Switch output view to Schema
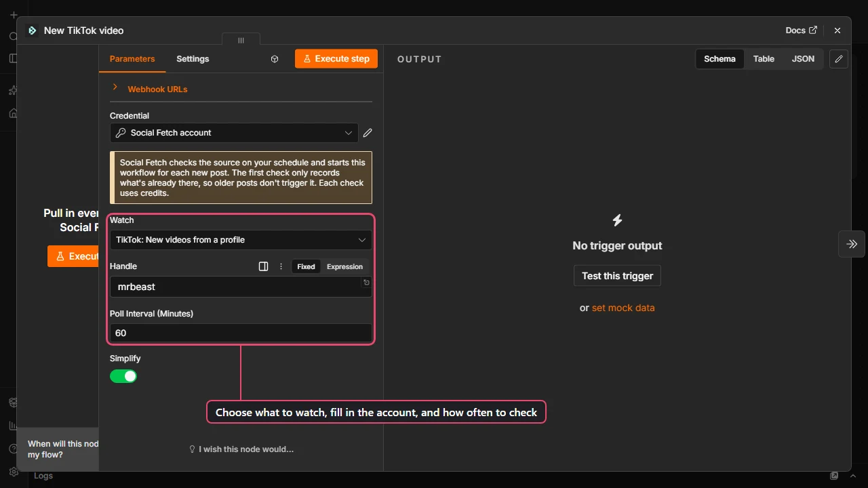868x488 pixels. point(719,59)
